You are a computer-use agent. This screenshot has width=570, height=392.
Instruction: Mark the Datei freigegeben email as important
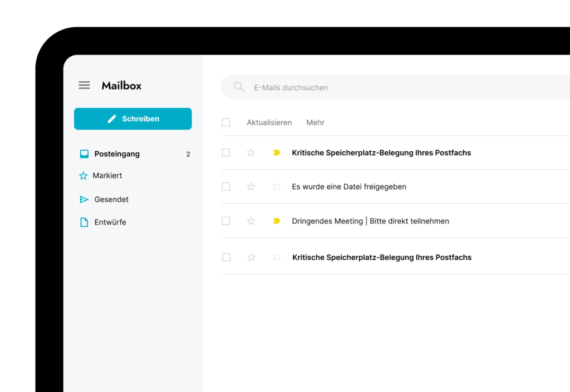click(277, 187)
